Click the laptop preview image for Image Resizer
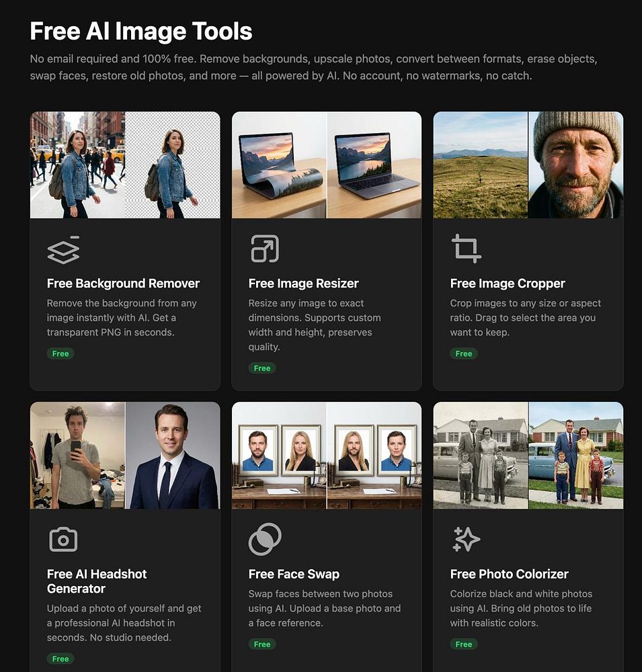Screen dimensions: 642x672 (327, 165)
